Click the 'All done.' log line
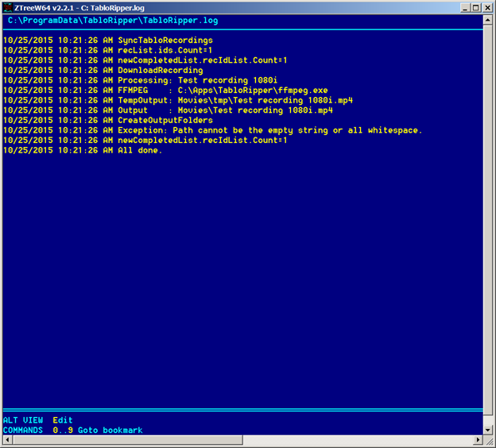Viewport: 496px width, 448px height. [x=83, y=150]
